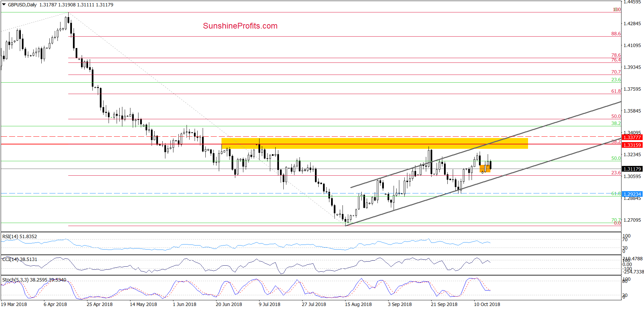Click the green 38.2 Fibonacci label
644x309 pixels.
[x=616, y=123]
